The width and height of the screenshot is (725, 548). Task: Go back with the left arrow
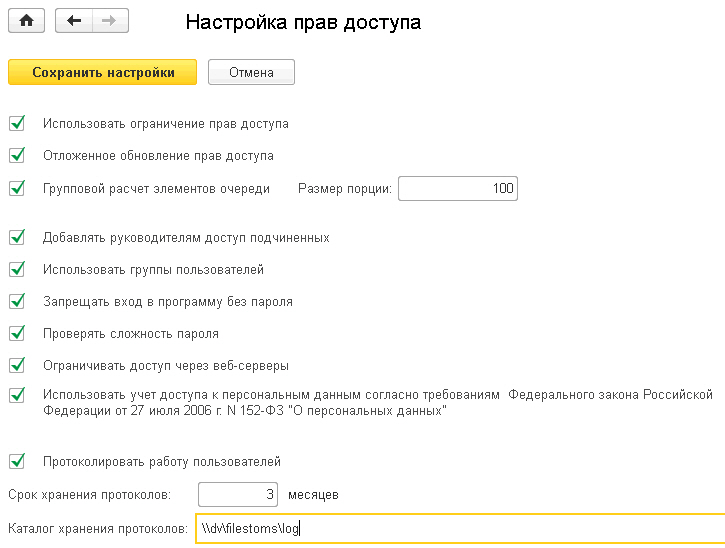click(x=75, y=21)
